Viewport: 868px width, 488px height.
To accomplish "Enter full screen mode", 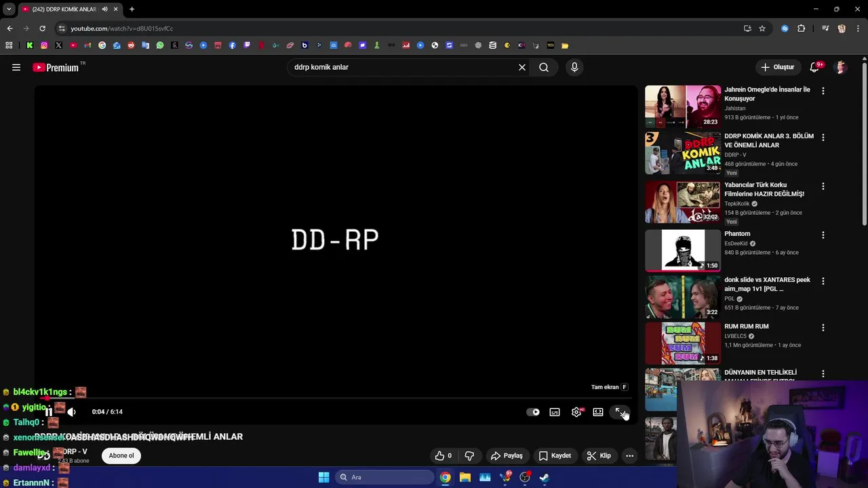I will click(x=620, y=411).
